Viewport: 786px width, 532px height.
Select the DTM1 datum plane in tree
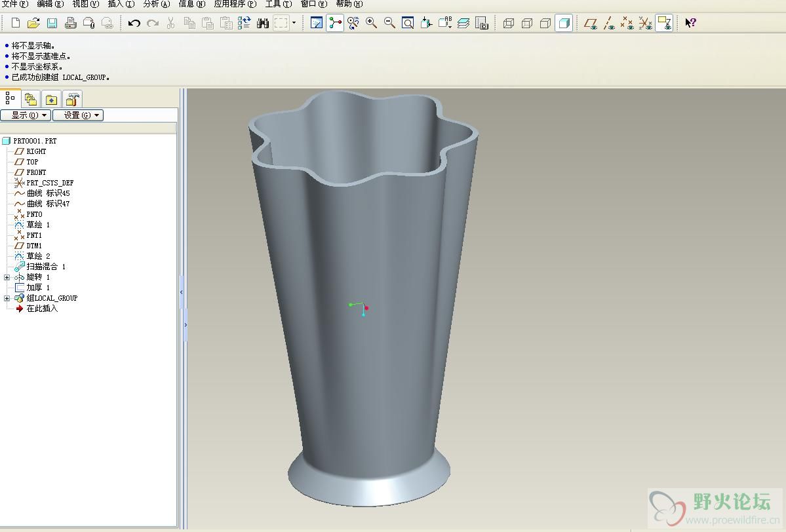click(x=34, y=246)
